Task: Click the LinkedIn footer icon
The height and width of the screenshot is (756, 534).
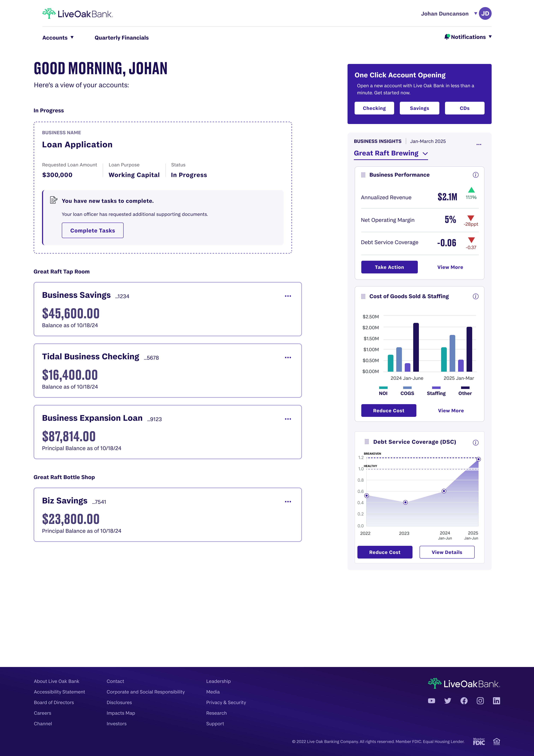Action: point(496,701)
